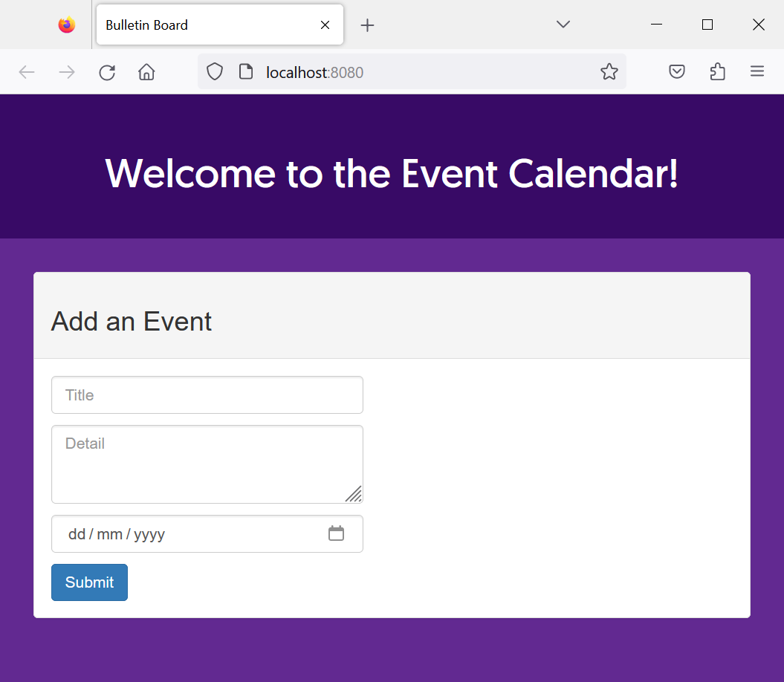The height and width of the screenshot is (682, 784).
Task: Submit the new event form
Action: tap(89, 582)
